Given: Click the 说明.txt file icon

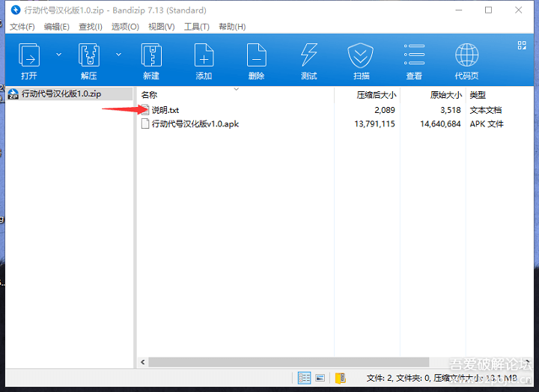Looking at the screenshot, I should coord(145,110).
